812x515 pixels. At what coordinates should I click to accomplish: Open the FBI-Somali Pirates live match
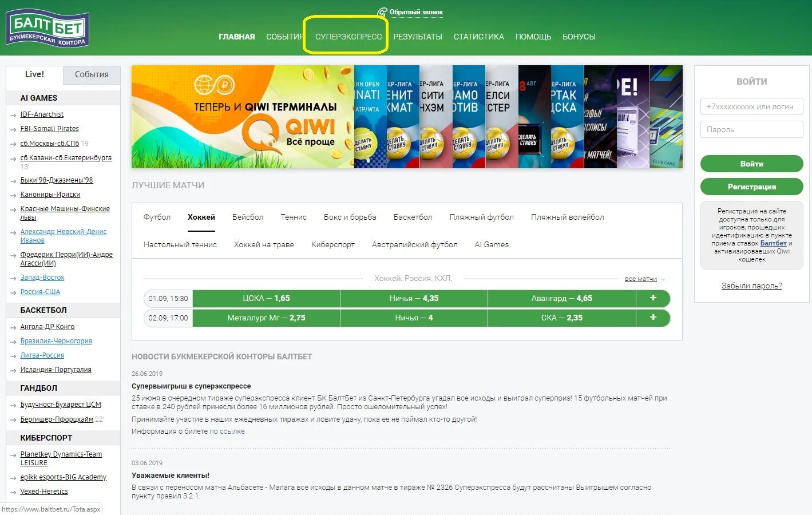[49, 129]
